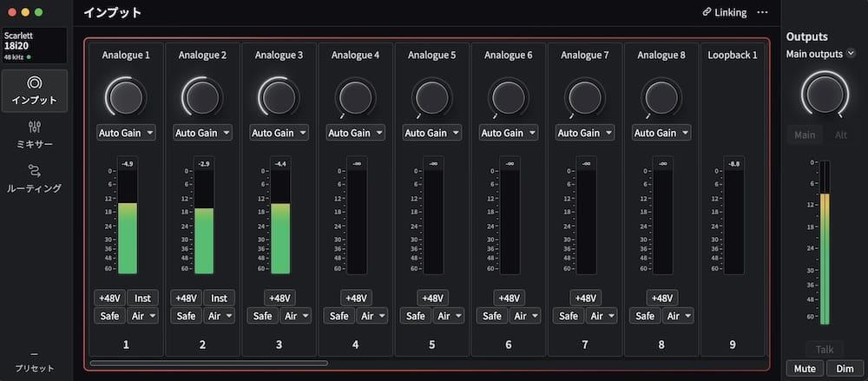This screenshot has height=381, width=868.
Task: Select the Alt speaker output button
Action: pos(840,135)
